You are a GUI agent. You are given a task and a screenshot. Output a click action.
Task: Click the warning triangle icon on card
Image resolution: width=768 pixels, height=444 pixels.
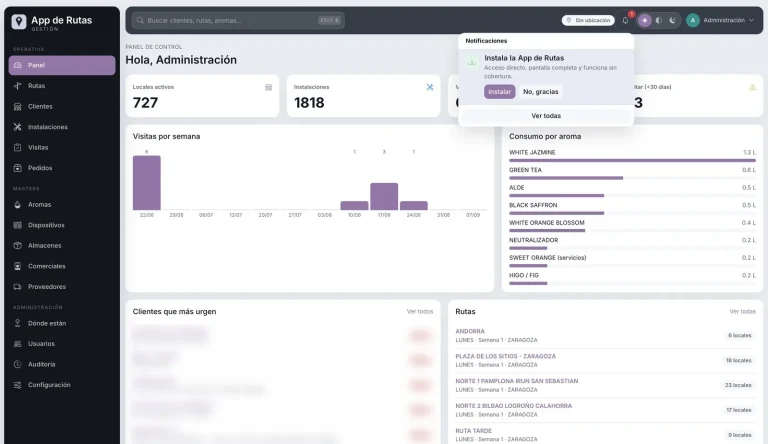752,87
